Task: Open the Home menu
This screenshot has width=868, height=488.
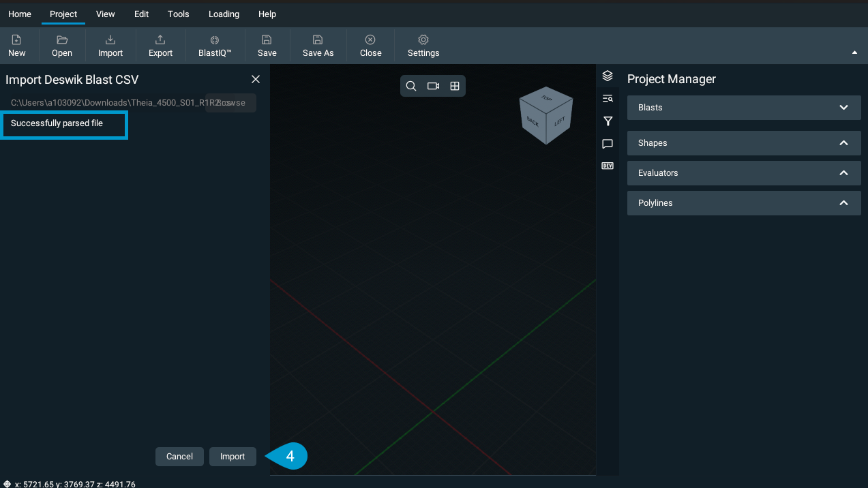Action: pyautogui.click(x=20, y=14)
